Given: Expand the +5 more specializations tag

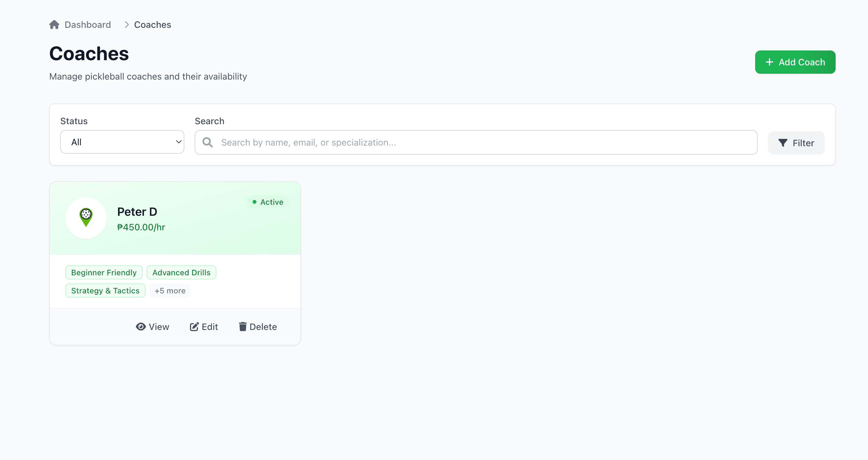Looking at the screenshot, I should click(170, 290).
